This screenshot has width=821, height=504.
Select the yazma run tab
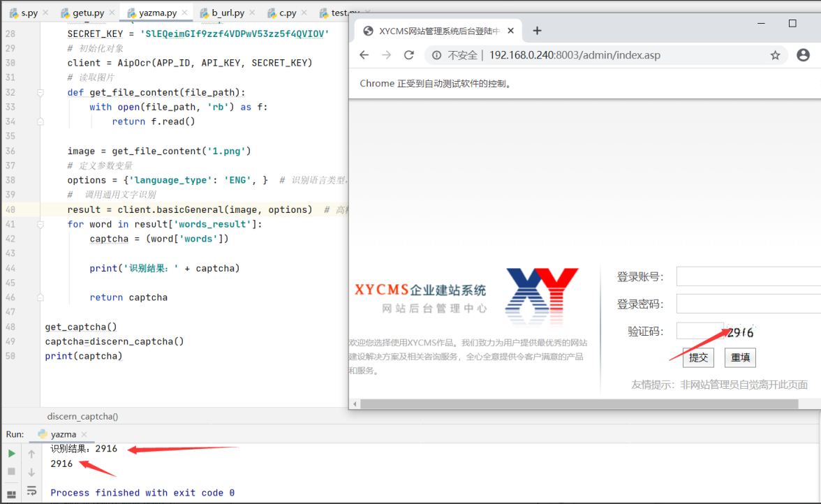[x=63, y=434]
